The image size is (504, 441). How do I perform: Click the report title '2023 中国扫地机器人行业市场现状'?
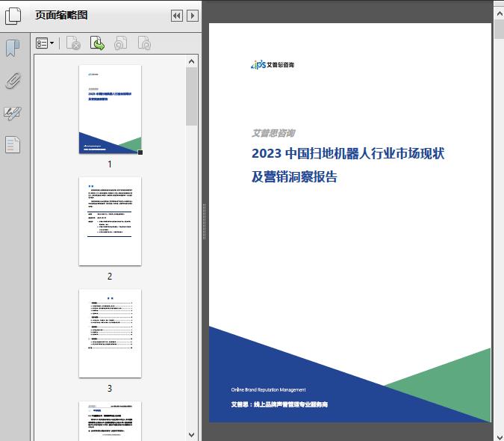[x=348, y=153]
